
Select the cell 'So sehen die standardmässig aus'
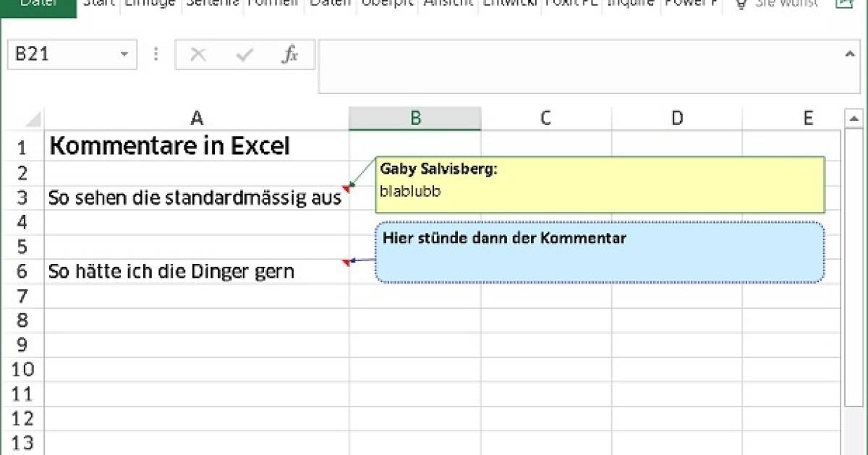tap(197, 198)
